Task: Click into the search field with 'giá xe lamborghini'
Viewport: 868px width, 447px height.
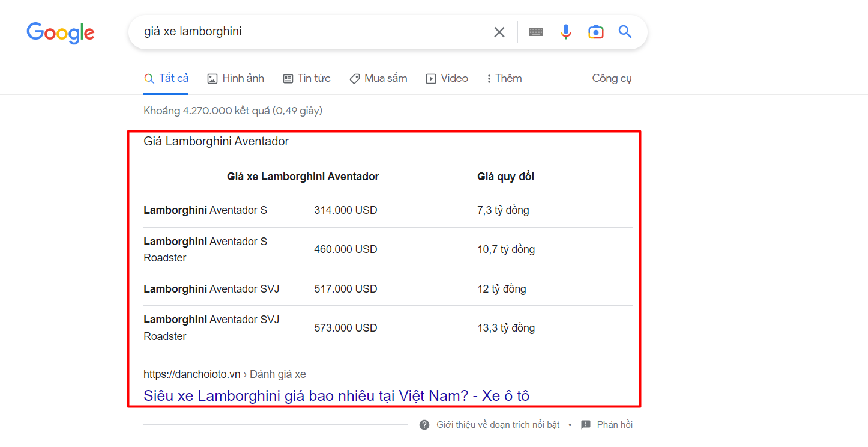Action: 312,32
